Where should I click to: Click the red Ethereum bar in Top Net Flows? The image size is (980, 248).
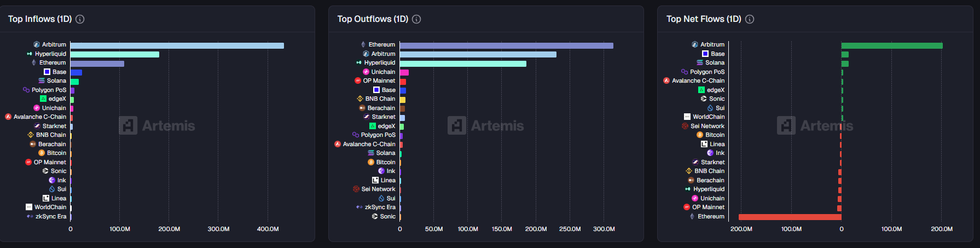tap(790, 217)
